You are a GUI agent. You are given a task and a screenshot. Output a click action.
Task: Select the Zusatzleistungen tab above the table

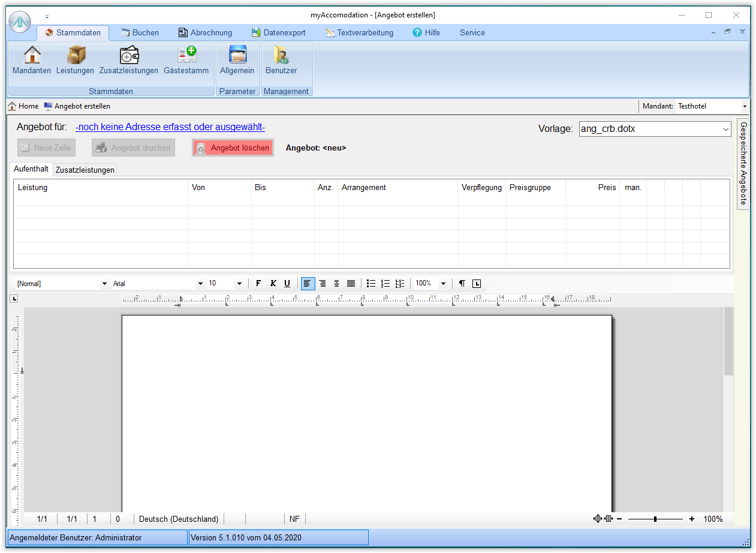(x=85, y=170)
